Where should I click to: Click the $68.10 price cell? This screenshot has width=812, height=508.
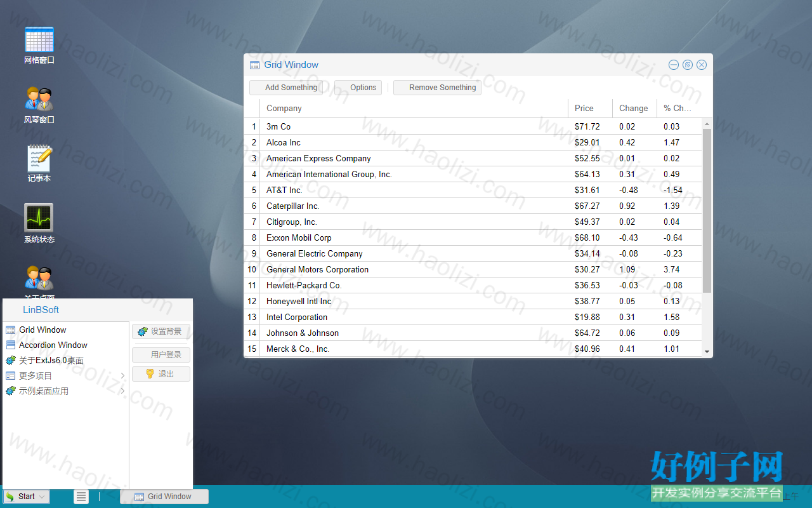pos(590,237)
